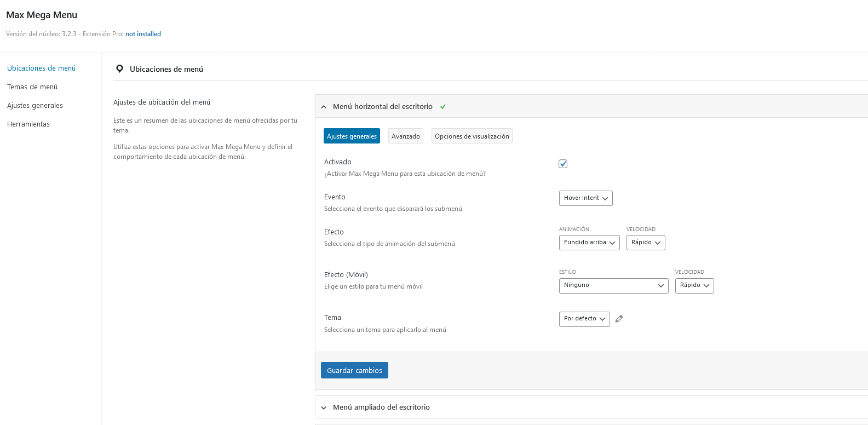Expand the Menú ampliado del escritorio section
Image resolution: width=868 pixels, height=425 pixels.
[x=324, y=407]
